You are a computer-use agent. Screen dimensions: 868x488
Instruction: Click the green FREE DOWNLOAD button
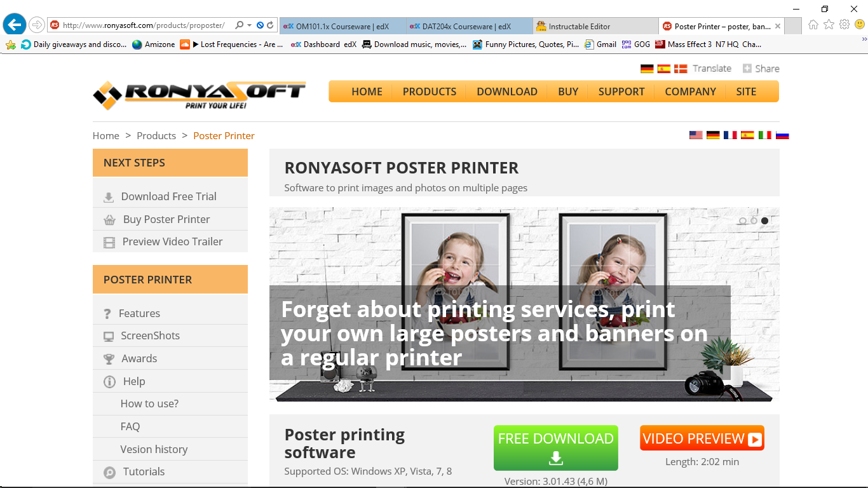pyautogui.click(x=556, y=448)
